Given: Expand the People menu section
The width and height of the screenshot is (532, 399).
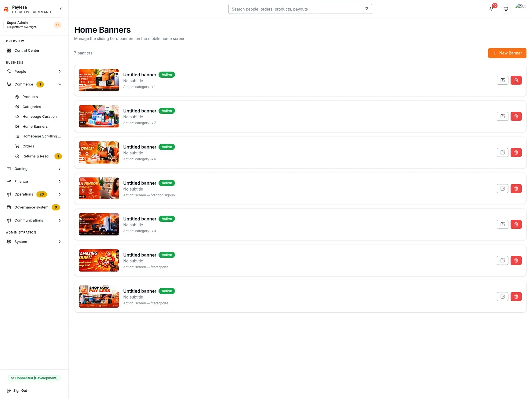Looking at the screenshot, I should click(34, 71).
